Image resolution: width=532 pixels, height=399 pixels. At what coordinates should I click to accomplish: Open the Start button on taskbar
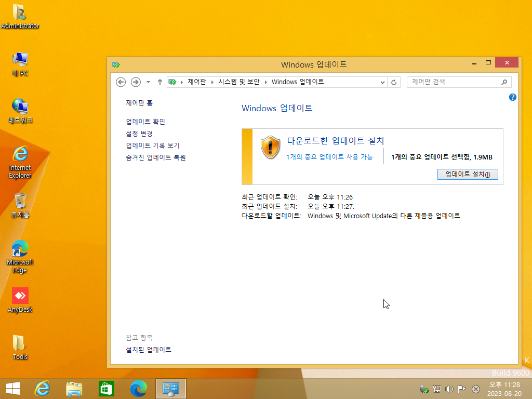[13, 389]
